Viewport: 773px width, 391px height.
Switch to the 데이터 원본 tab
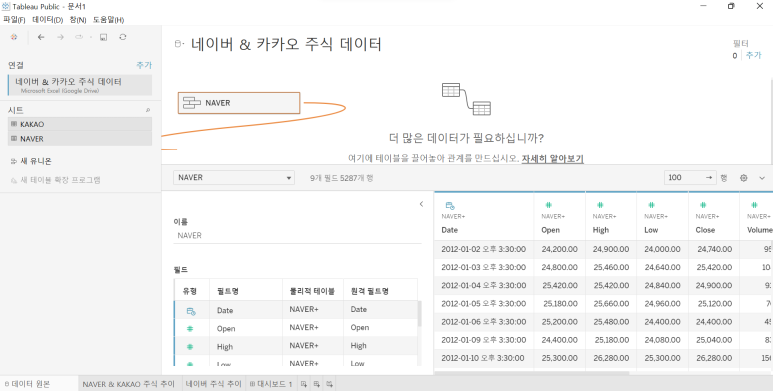click(x=39, y=384)
